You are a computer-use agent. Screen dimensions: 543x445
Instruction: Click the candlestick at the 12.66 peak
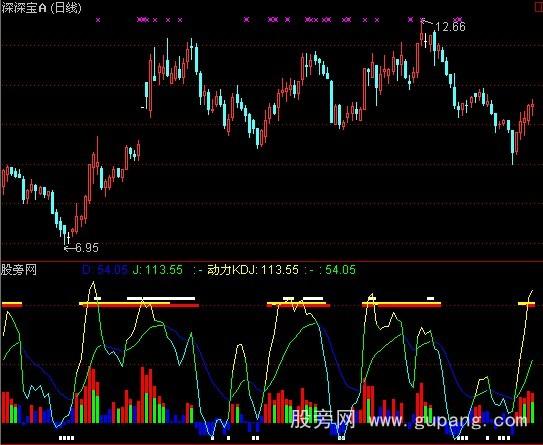click(422, 34)
